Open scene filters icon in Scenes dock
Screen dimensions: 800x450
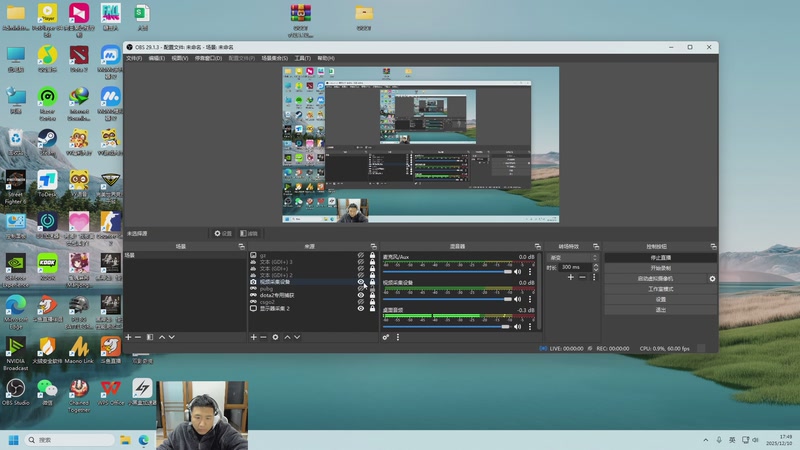(150, 337)
